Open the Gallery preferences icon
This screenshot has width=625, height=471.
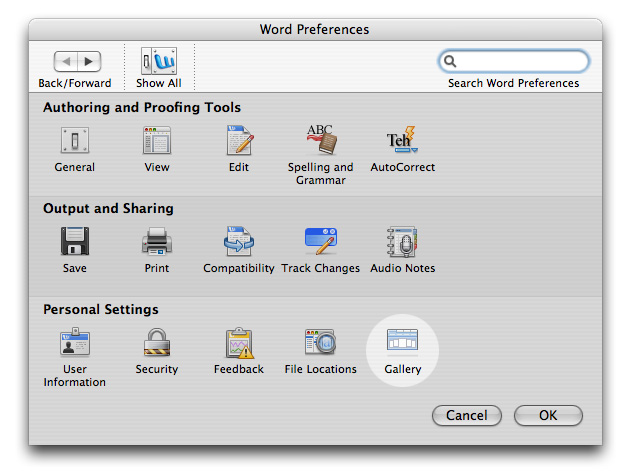point(402,341)
